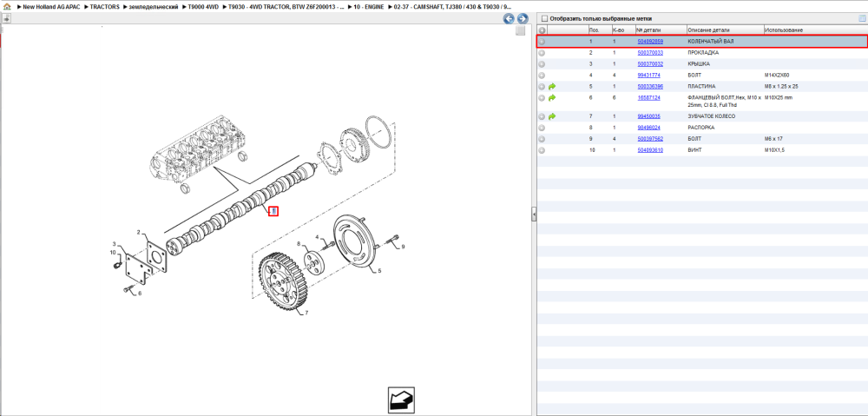Open part number link 500370033
Screen dimensions: 868x416
pos(650,53)
